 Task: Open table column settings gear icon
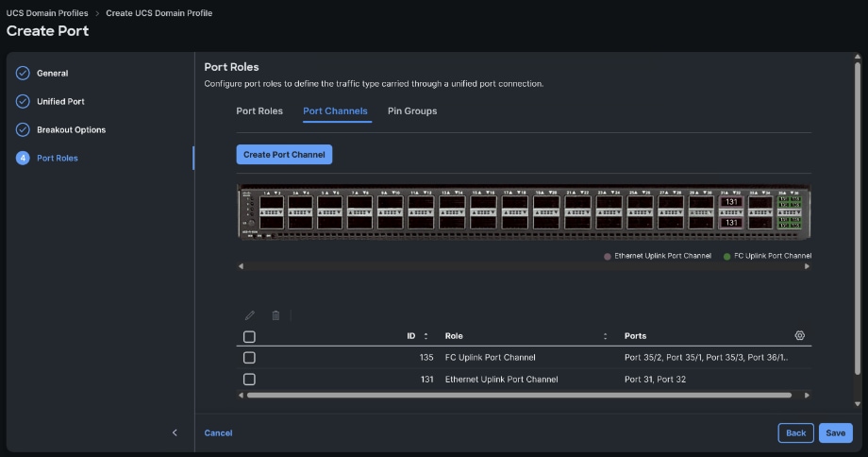tap(799, 335)
